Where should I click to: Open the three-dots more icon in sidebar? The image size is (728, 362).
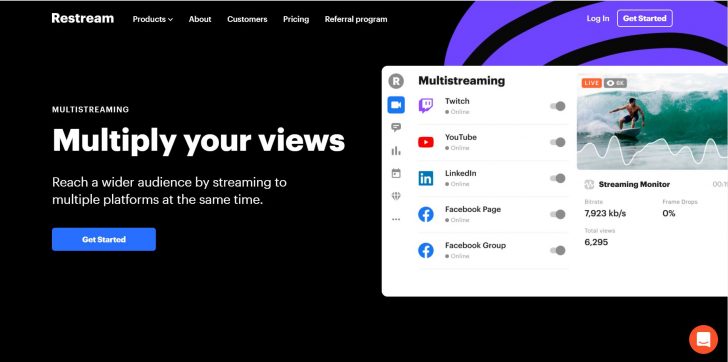point(396,219)
